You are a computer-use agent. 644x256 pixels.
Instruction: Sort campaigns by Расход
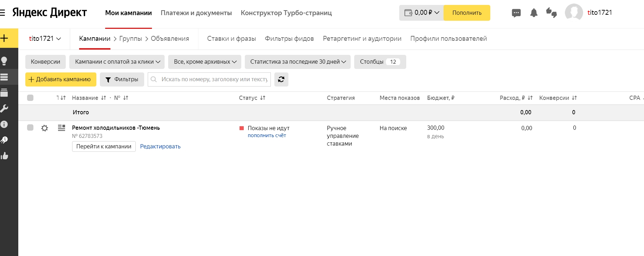point(530,98)
